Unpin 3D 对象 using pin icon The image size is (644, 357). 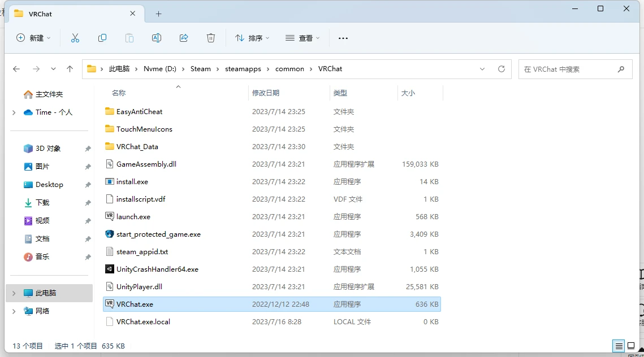tap(88, 149)
